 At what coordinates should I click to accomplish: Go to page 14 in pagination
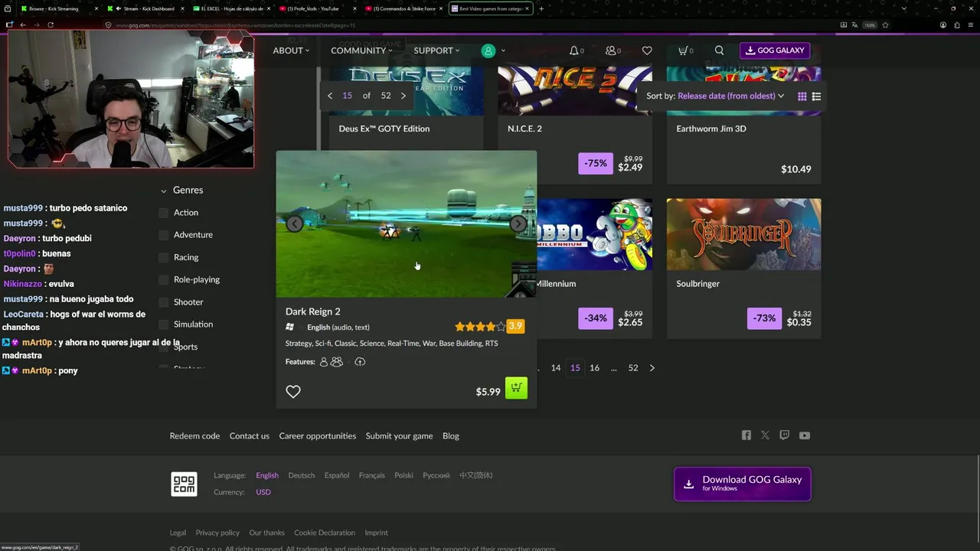[x=556, y=368]
